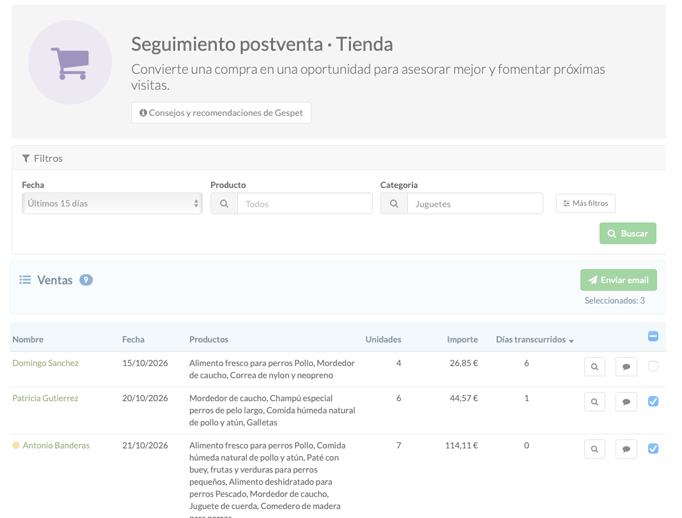Viewport: 682px width, 518px height.
Task: Check the checkbox for Domingo Sanchez
Action: (653, 366)
